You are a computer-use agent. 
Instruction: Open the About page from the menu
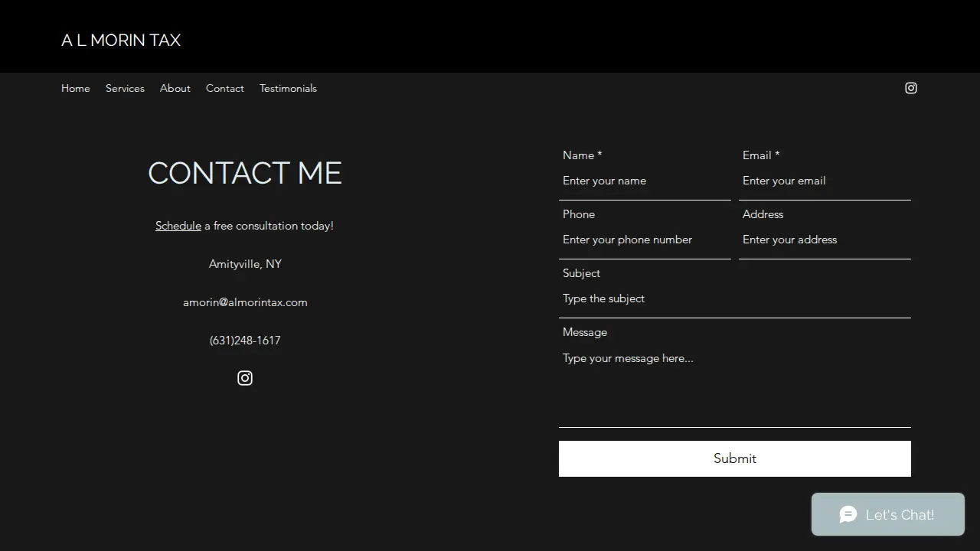(x=175, y=89)
